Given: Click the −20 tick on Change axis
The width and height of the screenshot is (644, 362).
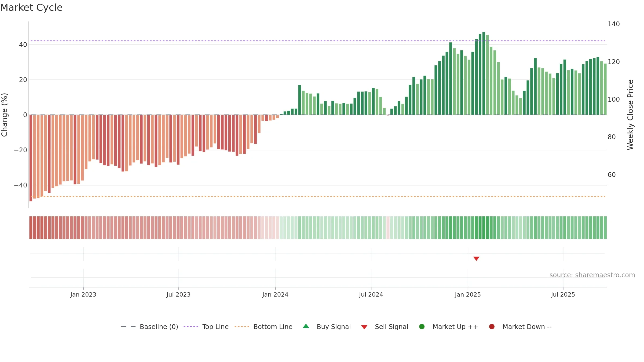Looking at the screenshot, I should click(x=20, y=150).
